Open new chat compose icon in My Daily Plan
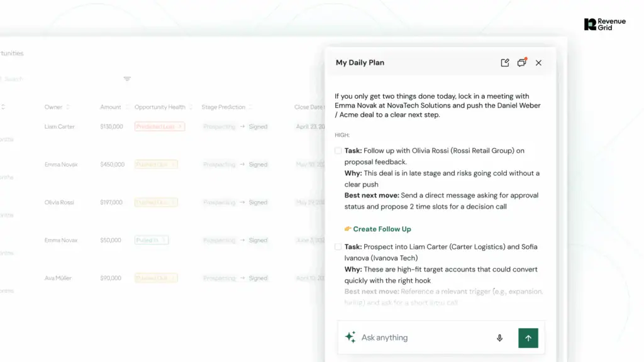Viewport: 644px width, 362px height. [505, 62]
